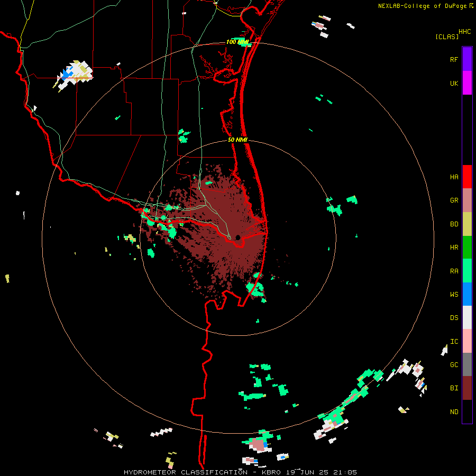Image resolution: width=476 pixels, height=476 pixels.
Task: Select the GC gray legend swatch
Action: point(467,364)
